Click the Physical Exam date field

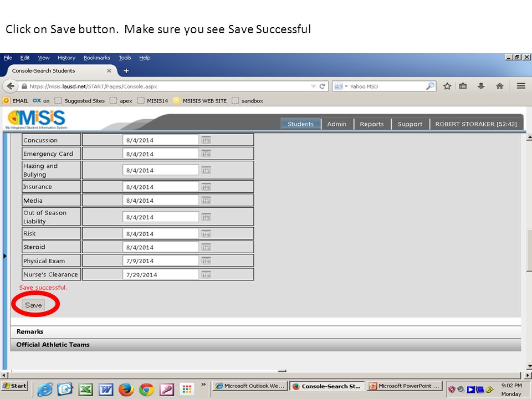click(x=161, y=260)
